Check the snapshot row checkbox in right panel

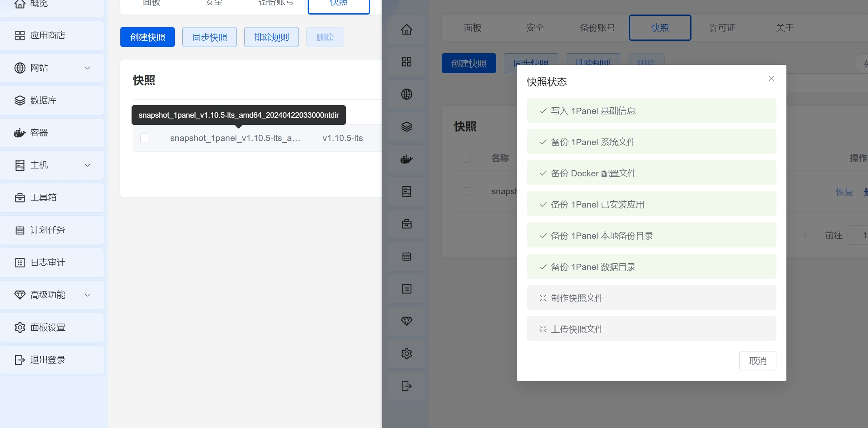coord(465,191)
